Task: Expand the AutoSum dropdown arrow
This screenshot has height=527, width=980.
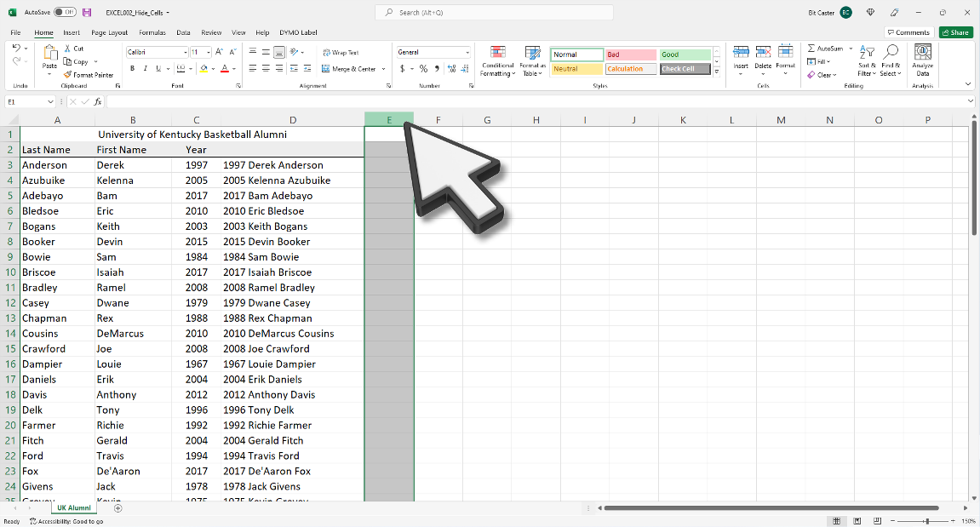Action: (851, 49)
